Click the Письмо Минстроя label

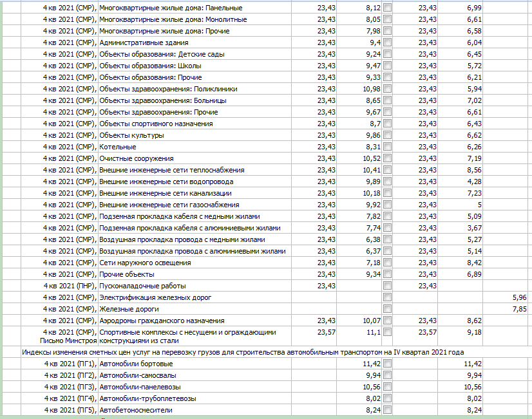(68, 340)
